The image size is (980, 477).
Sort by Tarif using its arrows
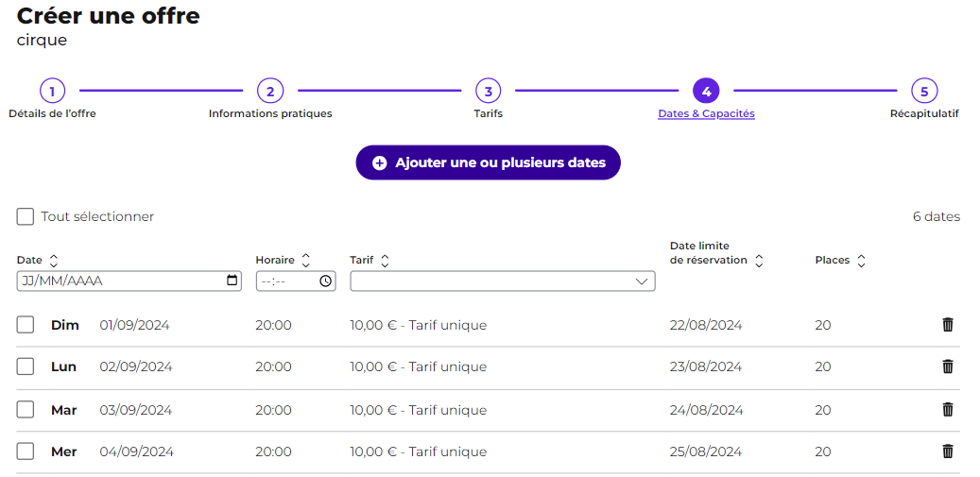click(x=385, y=261)
